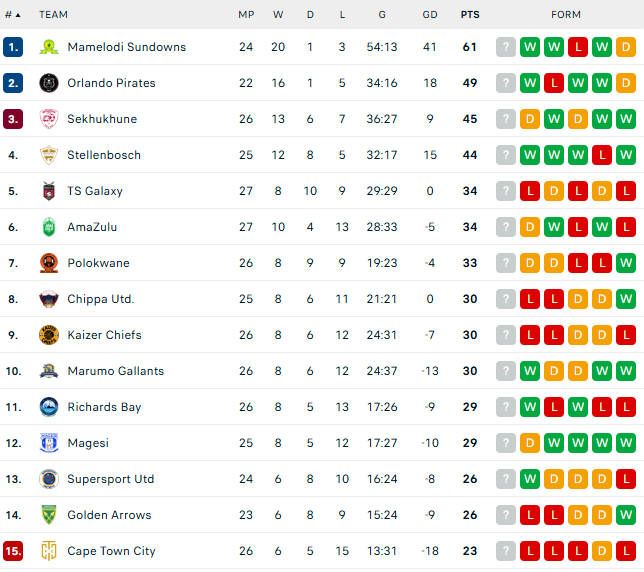Click the Mamelodi Sundowns team logo
Viewport: 644px width, 572px height.
coord(49,47)
